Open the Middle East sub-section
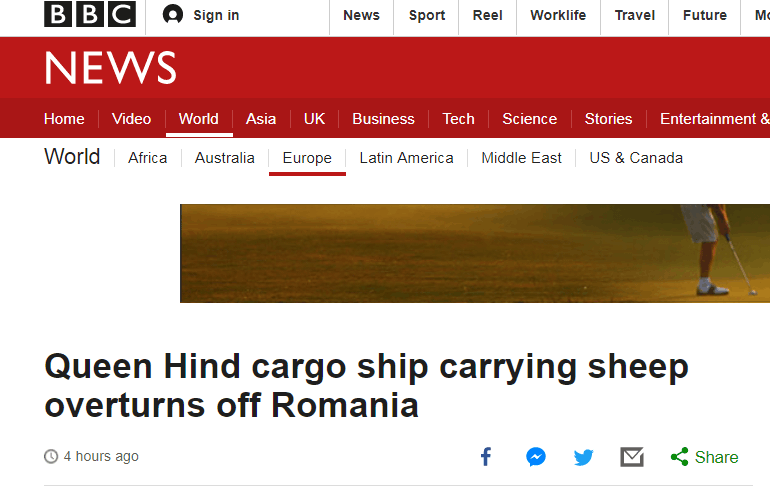 (x=521, y=158)
